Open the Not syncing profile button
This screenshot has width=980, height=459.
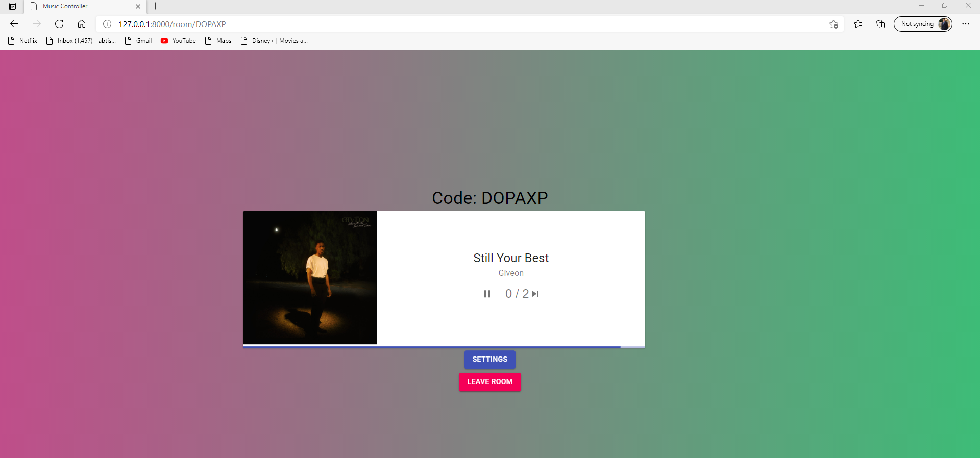tap(923, 24)
